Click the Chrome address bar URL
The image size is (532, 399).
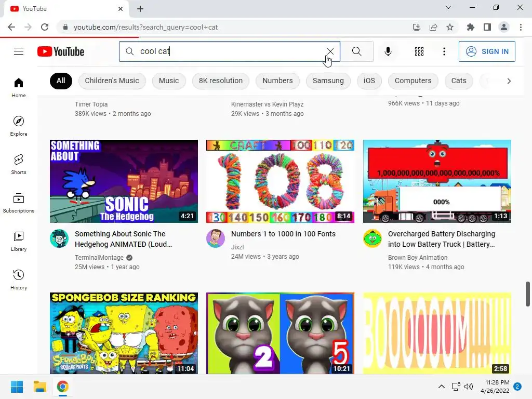(145, 27)
